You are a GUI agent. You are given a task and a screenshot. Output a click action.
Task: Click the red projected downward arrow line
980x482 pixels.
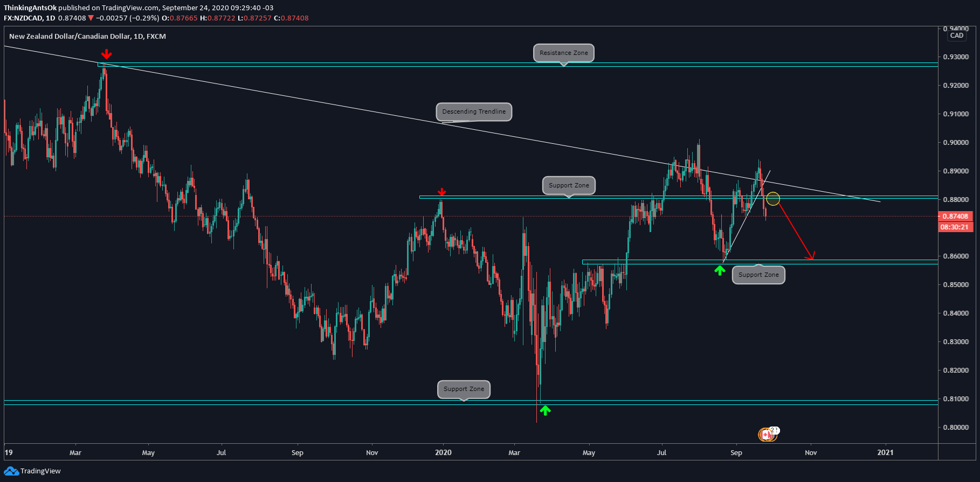point(795,230)
